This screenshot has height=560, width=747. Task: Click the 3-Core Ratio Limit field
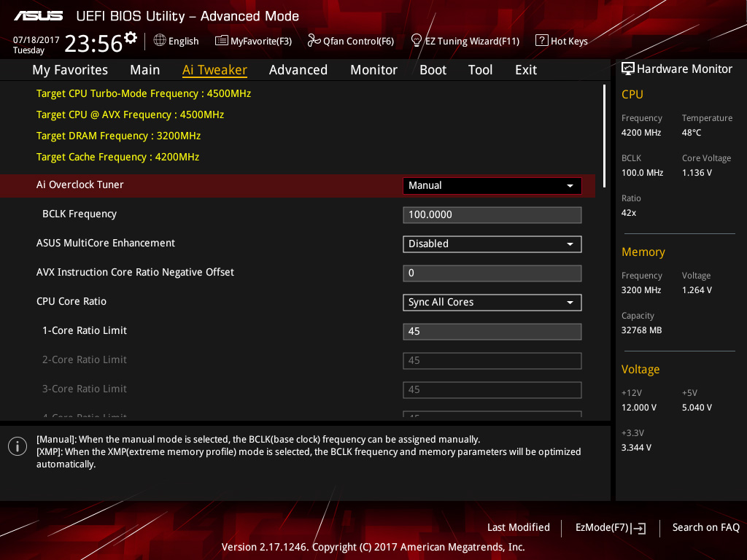pyautogui.click(x=492, y=389)
